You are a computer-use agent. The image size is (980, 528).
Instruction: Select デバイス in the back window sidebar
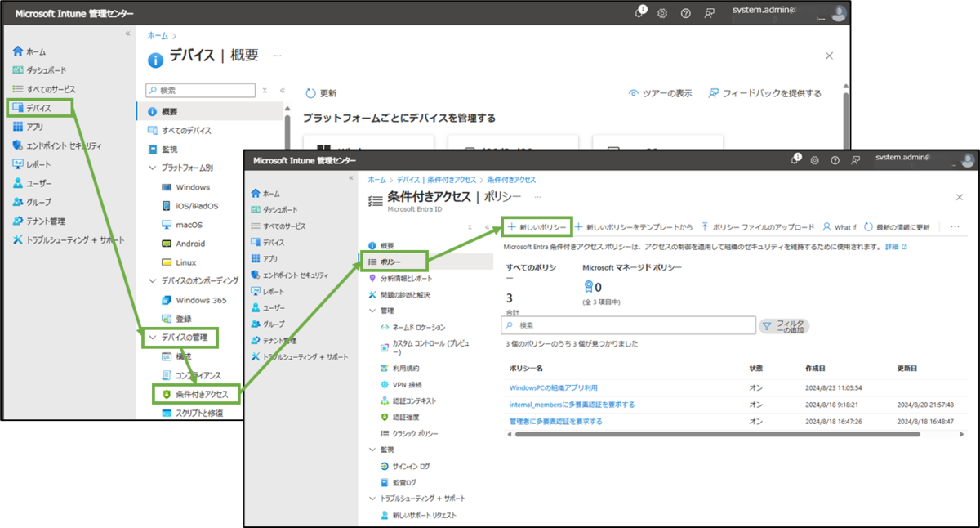(39, 108)
